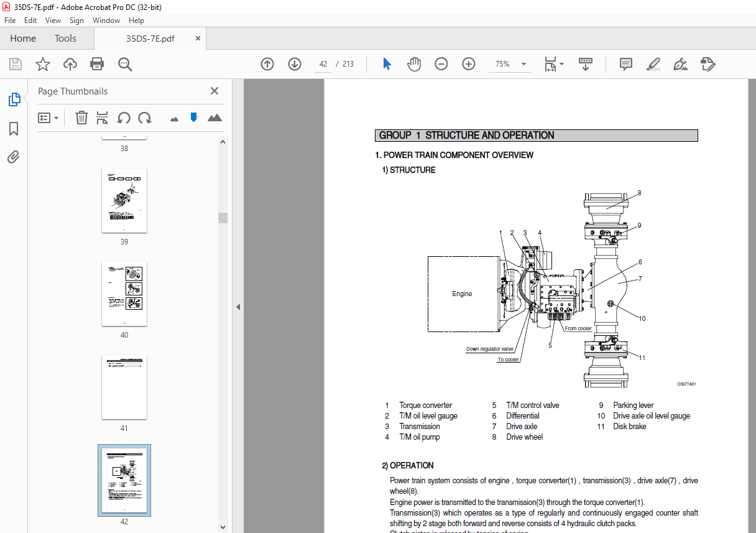Click the 'T/M control valve' legend entry
This screenshot has width=756, height=533.
(x=533, y=405)
